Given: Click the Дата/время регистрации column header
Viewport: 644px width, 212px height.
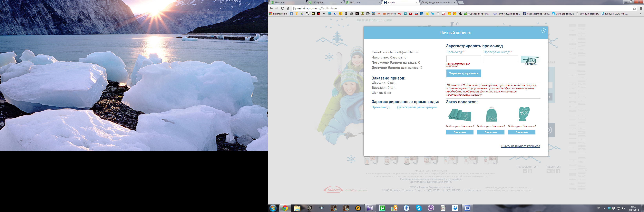Looking at the screenshot, I should 417,107.
